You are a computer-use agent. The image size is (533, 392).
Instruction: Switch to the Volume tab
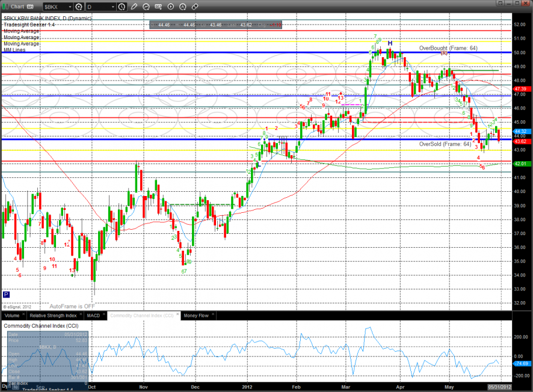12,315
